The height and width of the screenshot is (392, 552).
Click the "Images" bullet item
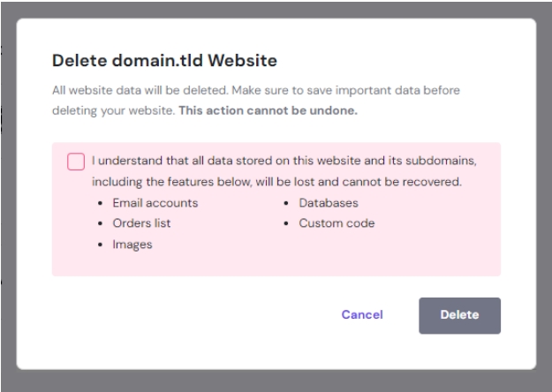(x=132, y=245)
